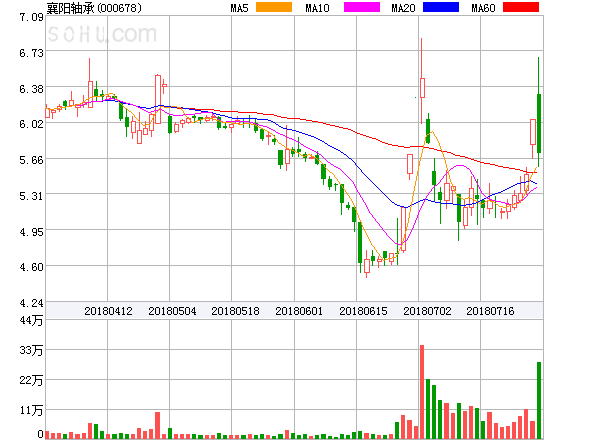Click the 20180716 date label

point(490,311)
